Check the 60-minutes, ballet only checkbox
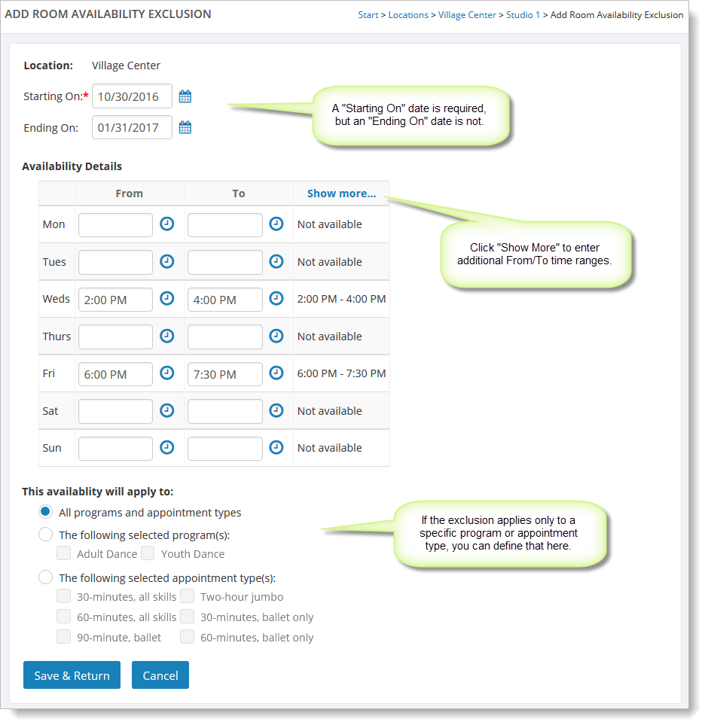708x728 pixels. 188,637
